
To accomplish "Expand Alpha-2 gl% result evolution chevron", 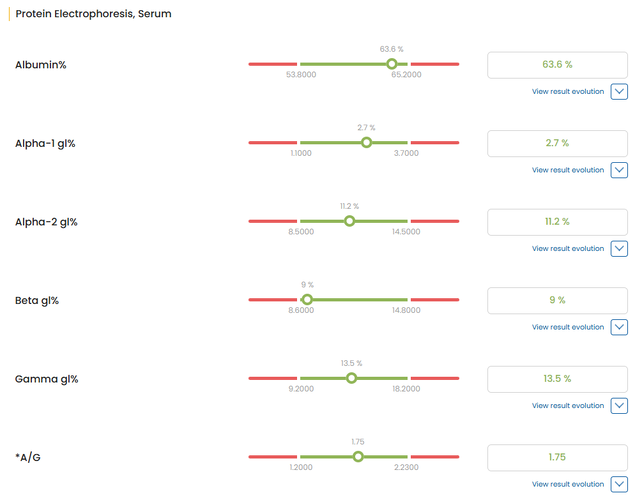I will coord(619,249).
